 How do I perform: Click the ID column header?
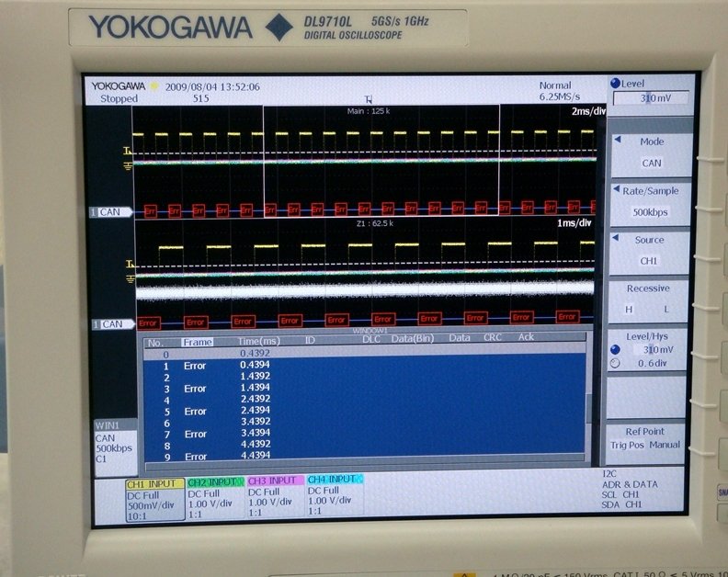310,340
